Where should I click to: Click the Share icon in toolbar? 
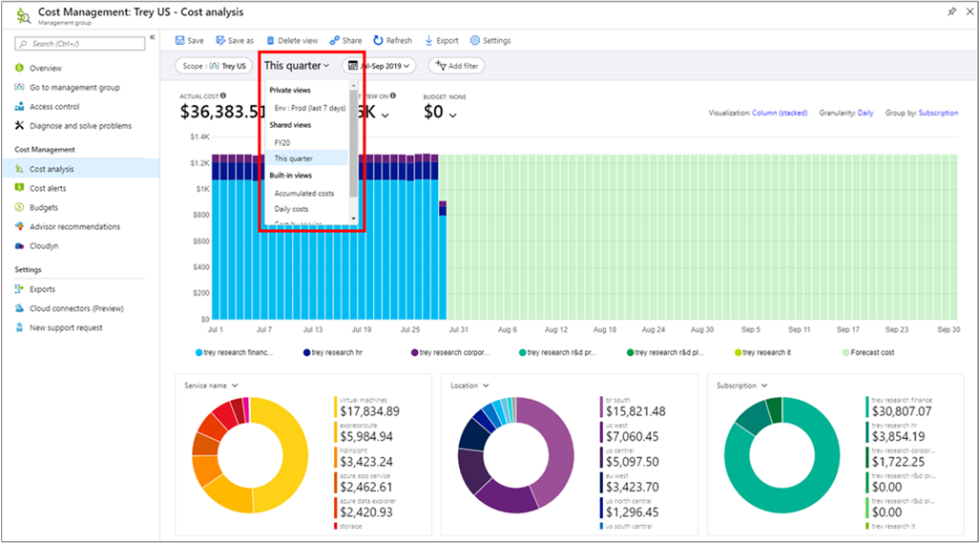coord(335,41)
